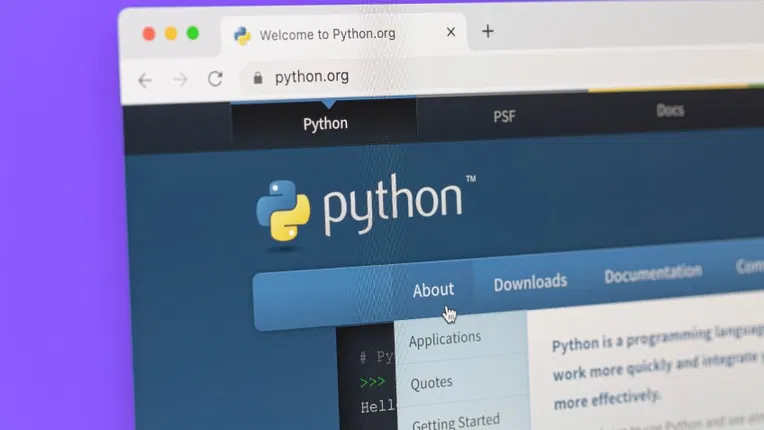Select the Welcome to Python.org tab title

coord(327,34)
